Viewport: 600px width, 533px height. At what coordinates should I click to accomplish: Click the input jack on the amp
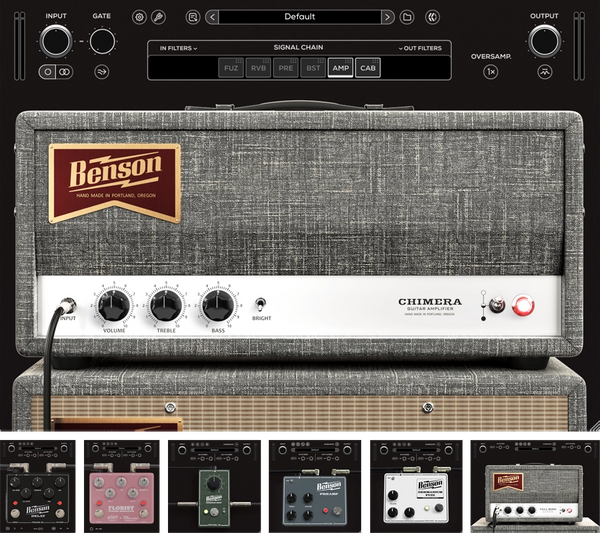click(67, 305)
